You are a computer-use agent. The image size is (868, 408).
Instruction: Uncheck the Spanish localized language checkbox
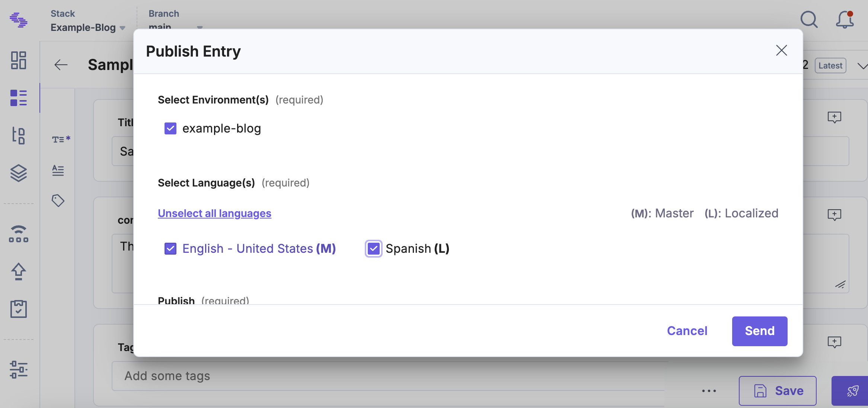[373, 249]
